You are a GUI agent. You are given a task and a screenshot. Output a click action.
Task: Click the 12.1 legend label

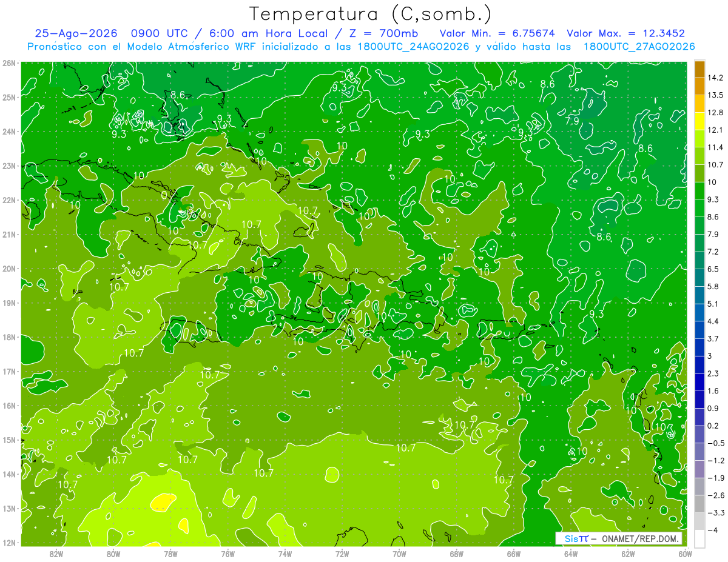click(716, 130)
